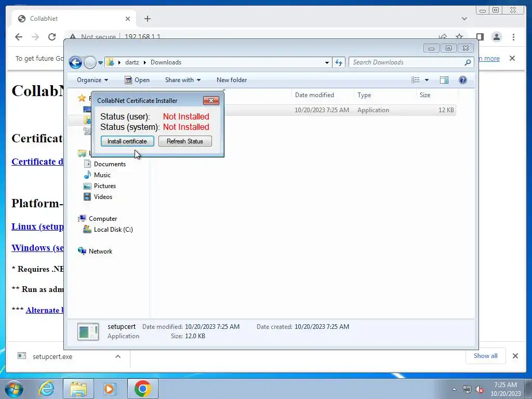Go back in Explorer window
Image resolution: width=532 pixels, height=399 pixels.
point(75,62)
